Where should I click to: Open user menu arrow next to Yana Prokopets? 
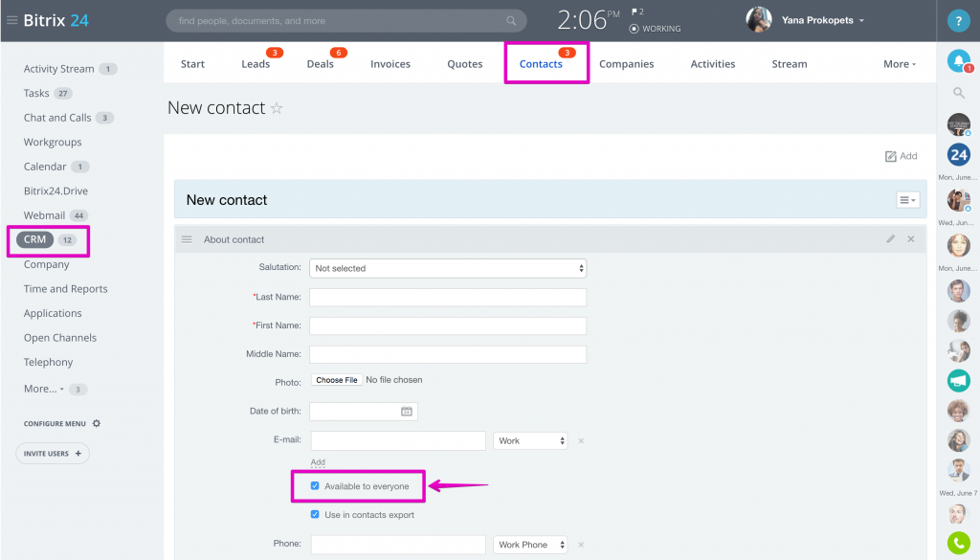tap(861, 21)
